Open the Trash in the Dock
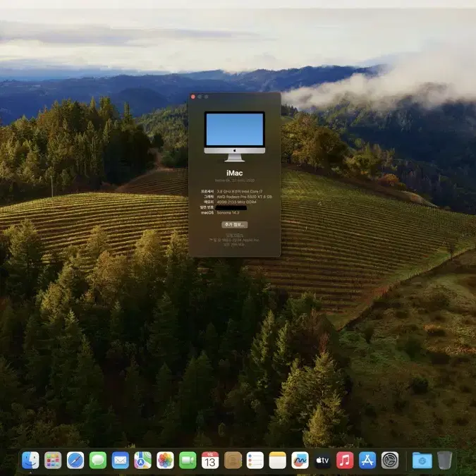 (445, 460)
